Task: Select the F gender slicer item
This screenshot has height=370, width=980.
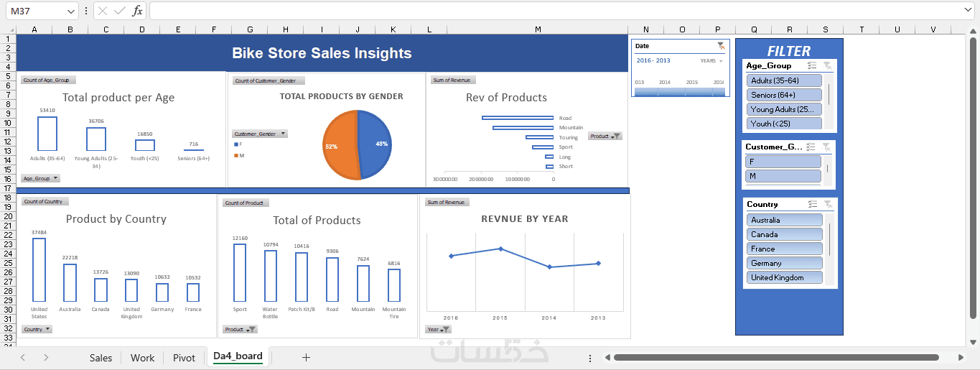Action: tap(783, 162)
